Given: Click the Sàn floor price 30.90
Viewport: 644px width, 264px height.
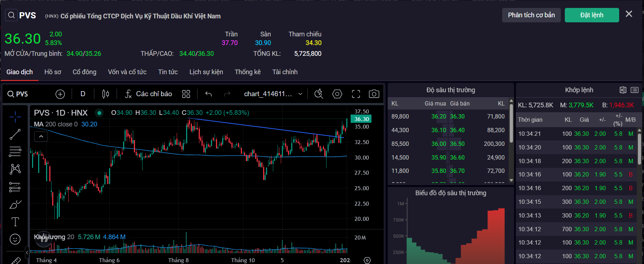Looking at the screenshot, I should point(263,43).
